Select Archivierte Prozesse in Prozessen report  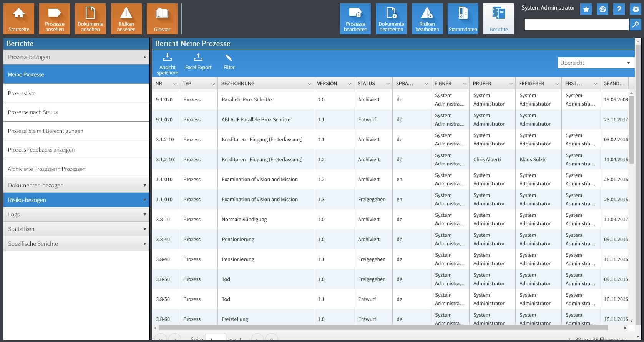(x=76, y=169)
